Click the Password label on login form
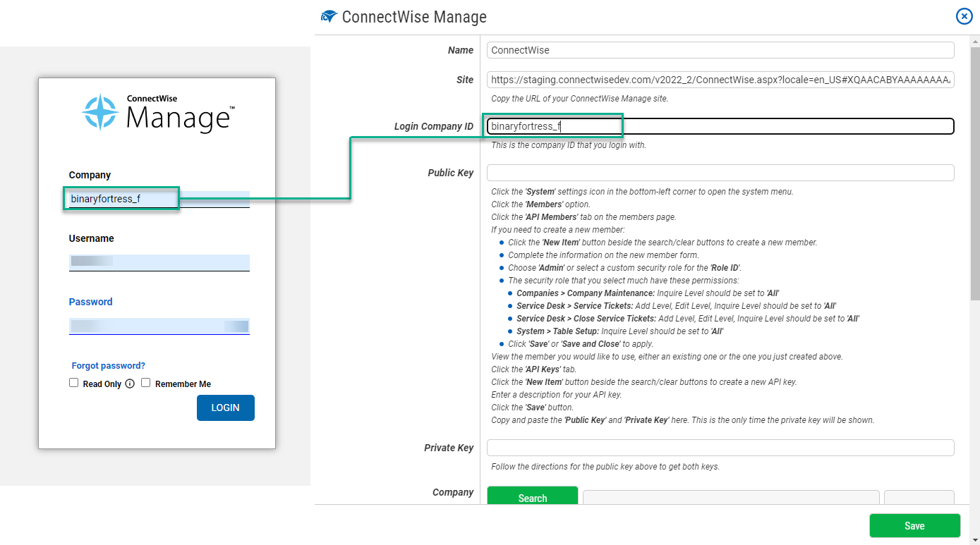This screenshot has height=545, width=980. pos(90,302)
